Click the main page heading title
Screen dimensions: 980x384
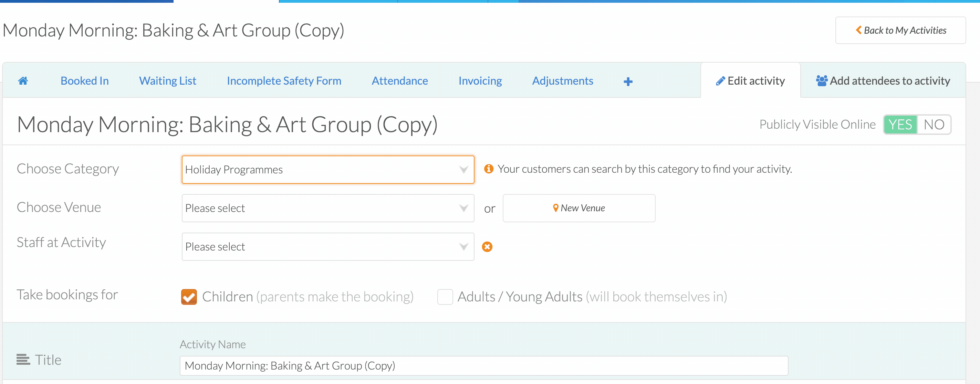click(x=173, y=30)
